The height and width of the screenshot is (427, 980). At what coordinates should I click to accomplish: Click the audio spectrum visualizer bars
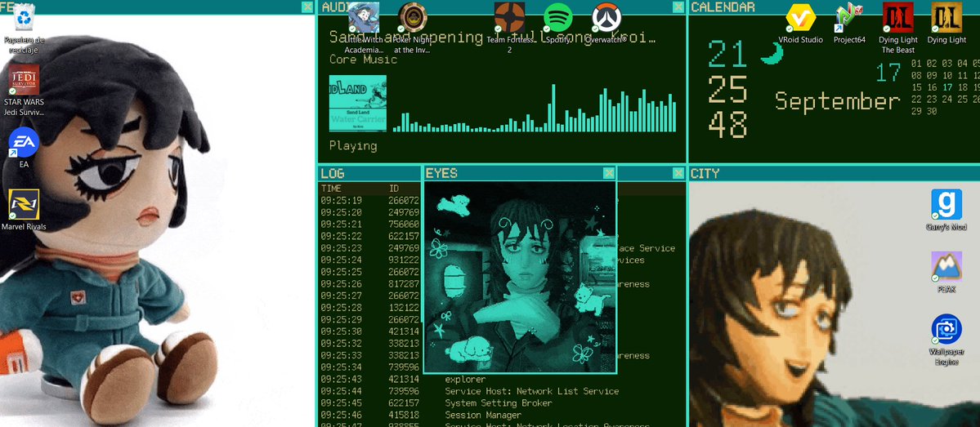pyautogui.click(x=535, y=108)
